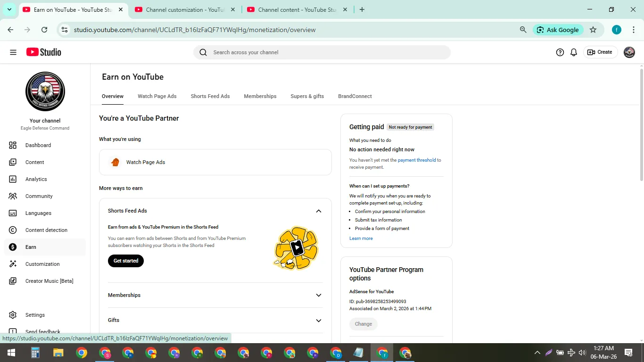Go to Content in the sidebar
The height and width of the screenshot is (362, 644).
point(45,162)
